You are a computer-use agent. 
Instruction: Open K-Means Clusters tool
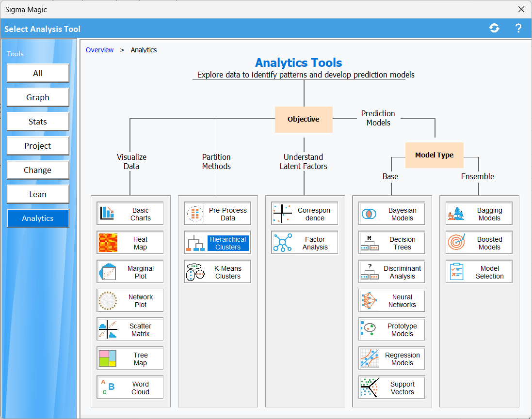point(217,272)
